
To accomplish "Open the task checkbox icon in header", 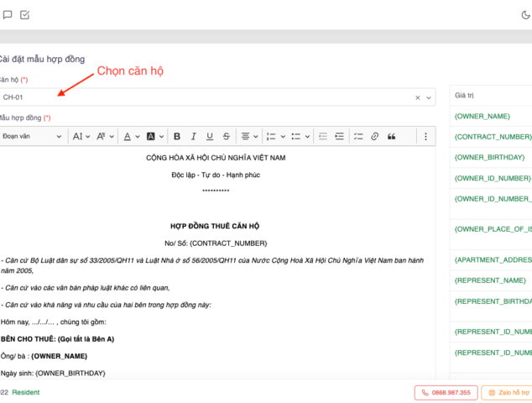I will click(x=24, y=14).
